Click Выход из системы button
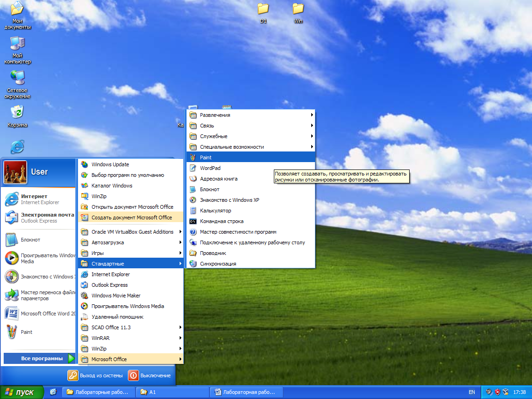 point(95,375)
